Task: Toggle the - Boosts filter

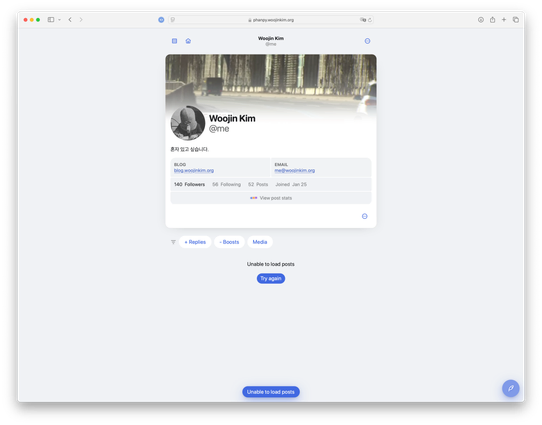Action: pos(229,242)
